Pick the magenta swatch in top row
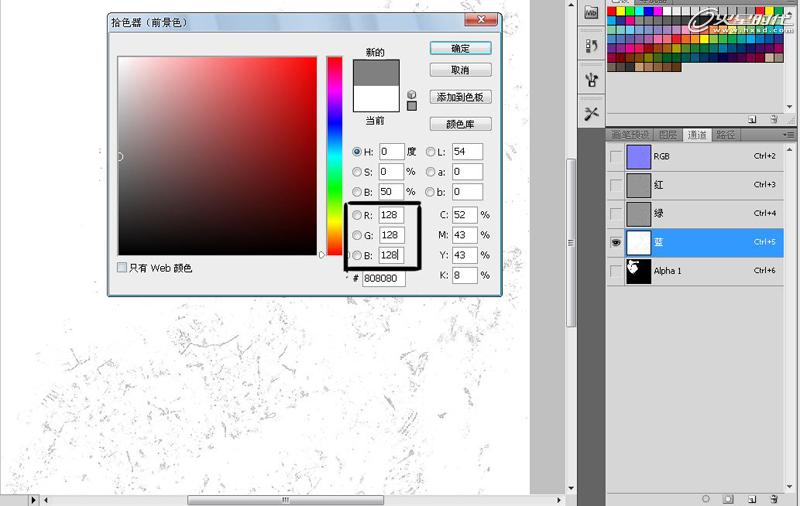 658,11
